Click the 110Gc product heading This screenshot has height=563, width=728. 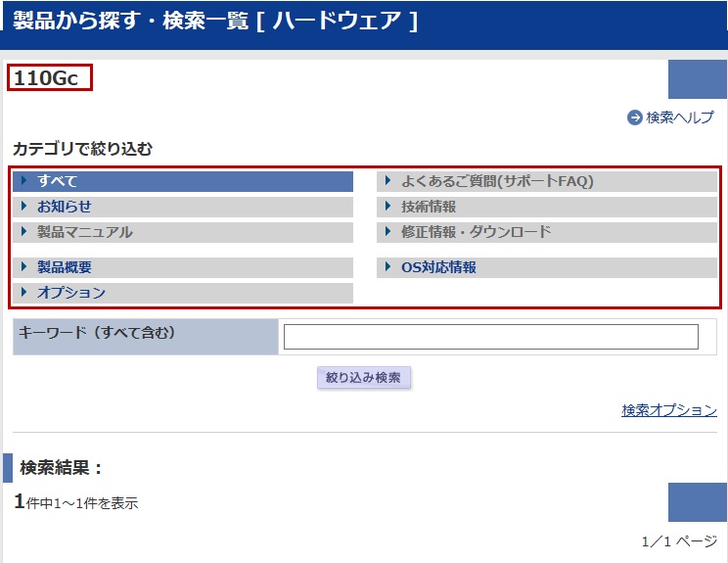pos(46,78)
